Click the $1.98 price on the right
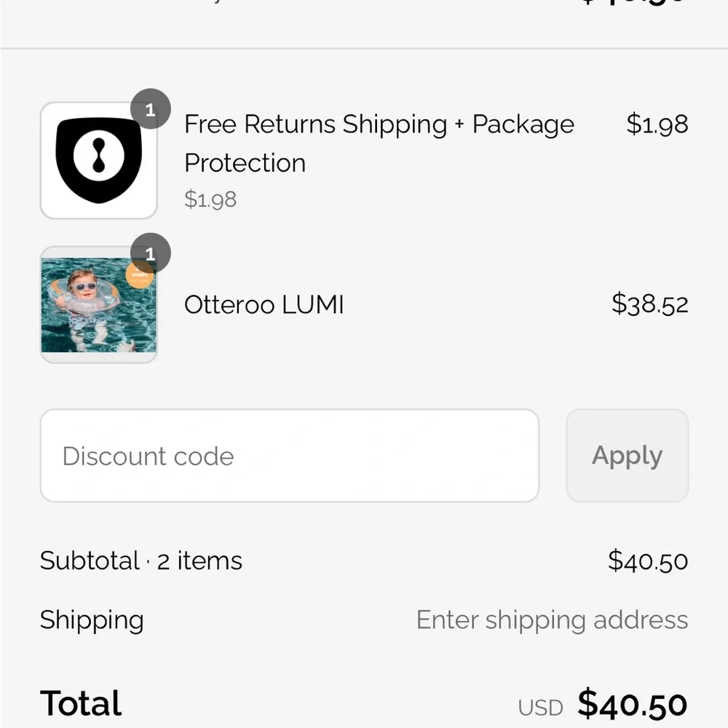 coord(657,124)
